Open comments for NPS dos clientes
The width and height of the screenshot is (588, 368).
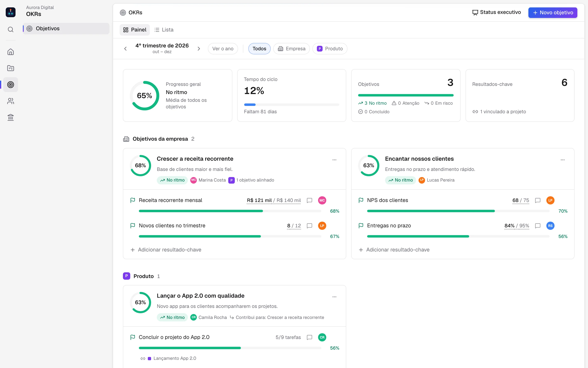(x=538, y=200)
